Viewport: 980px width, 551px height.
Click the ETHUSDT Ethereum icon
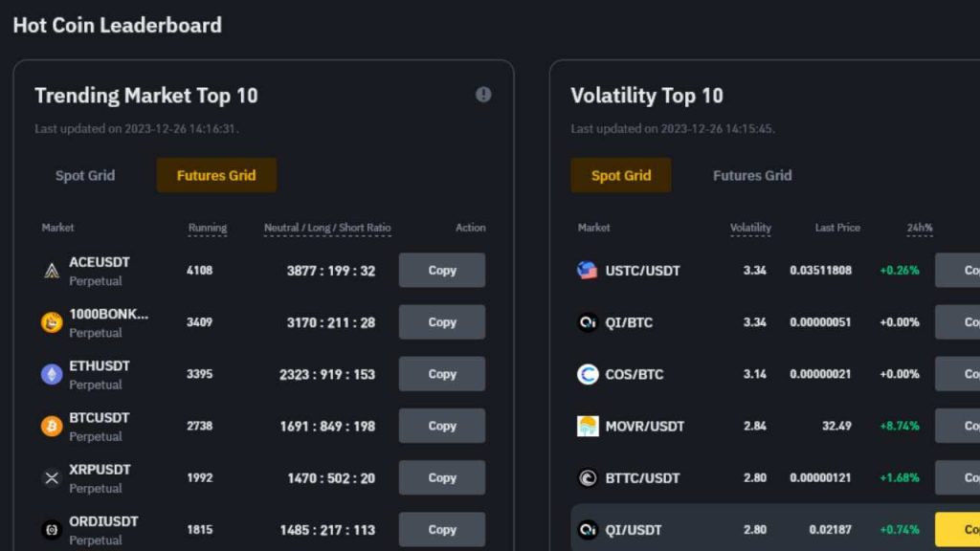pos(52,374)
